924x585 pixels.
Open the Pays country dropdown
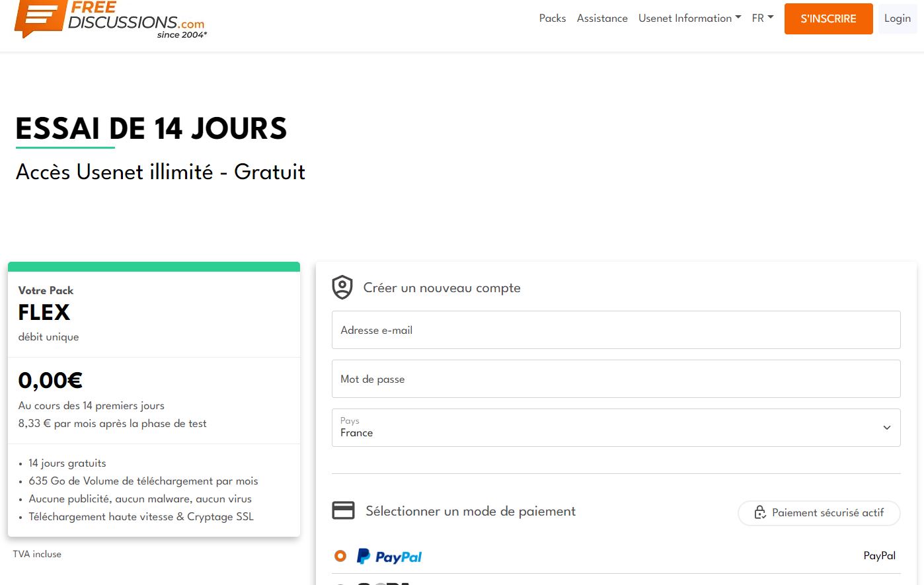pos(615,428)
